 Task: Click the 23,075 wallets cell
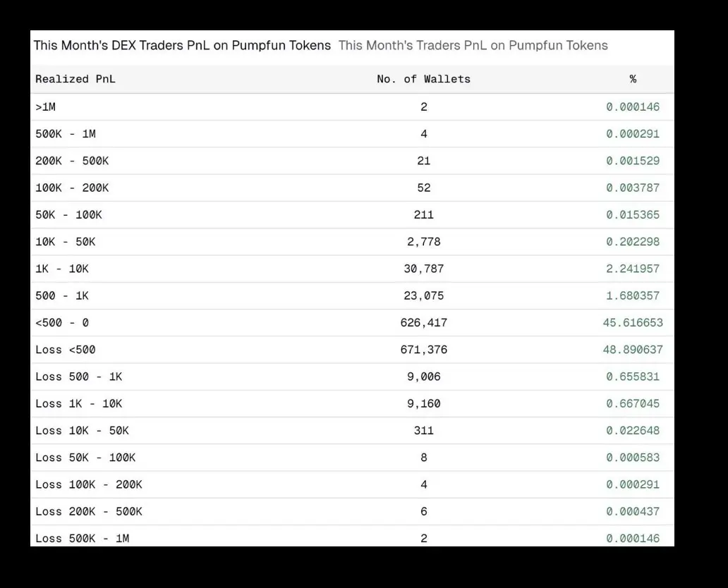(x=423, y=296)
